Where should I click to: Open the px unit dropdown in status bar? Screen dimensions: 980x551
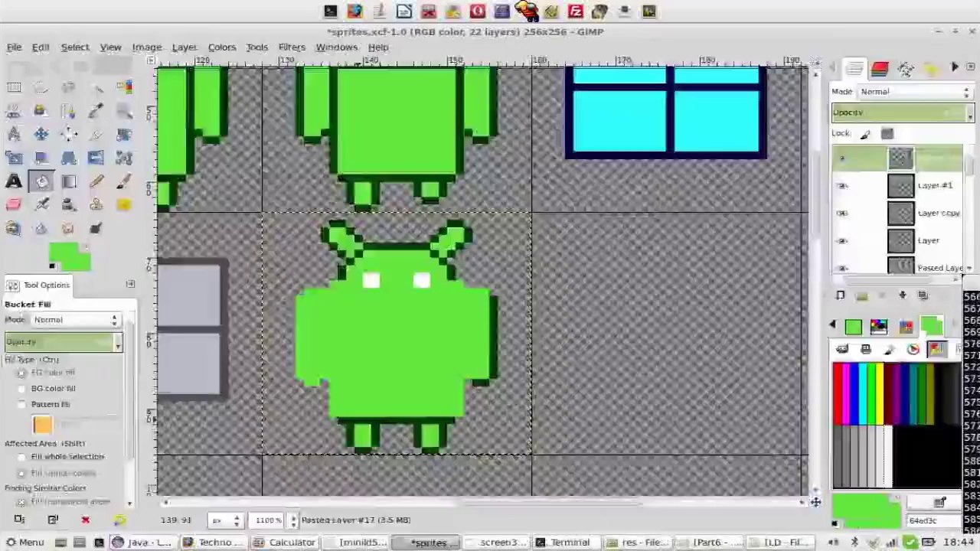(225, 520)
